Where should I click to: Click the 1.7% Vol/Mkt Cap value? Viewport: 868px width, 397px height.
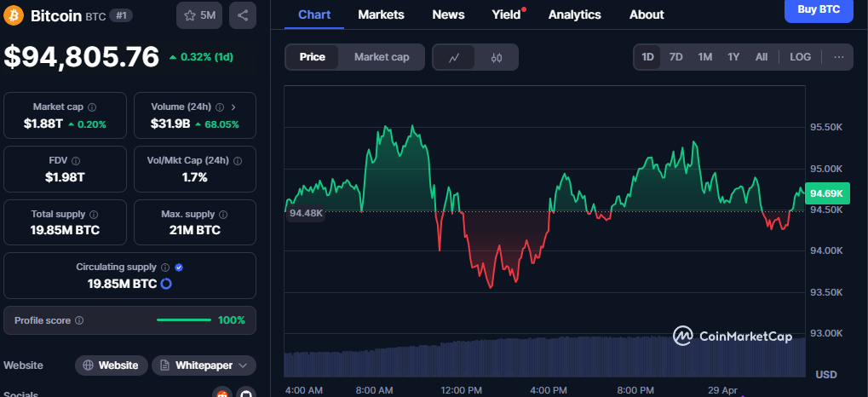pyautogui.click(x=195, y=178)
